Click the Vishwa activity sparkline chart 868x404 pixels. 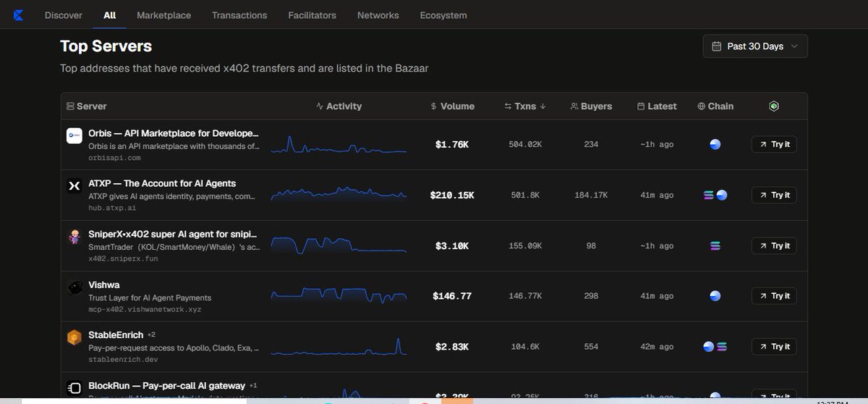tap(339, 295)
